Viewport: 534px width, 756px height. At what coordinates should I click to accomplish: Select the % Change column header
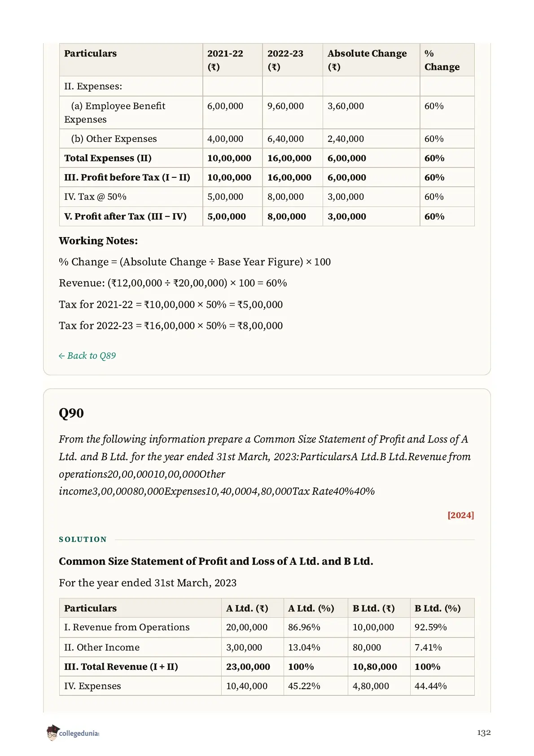click(x=442, y=60)
